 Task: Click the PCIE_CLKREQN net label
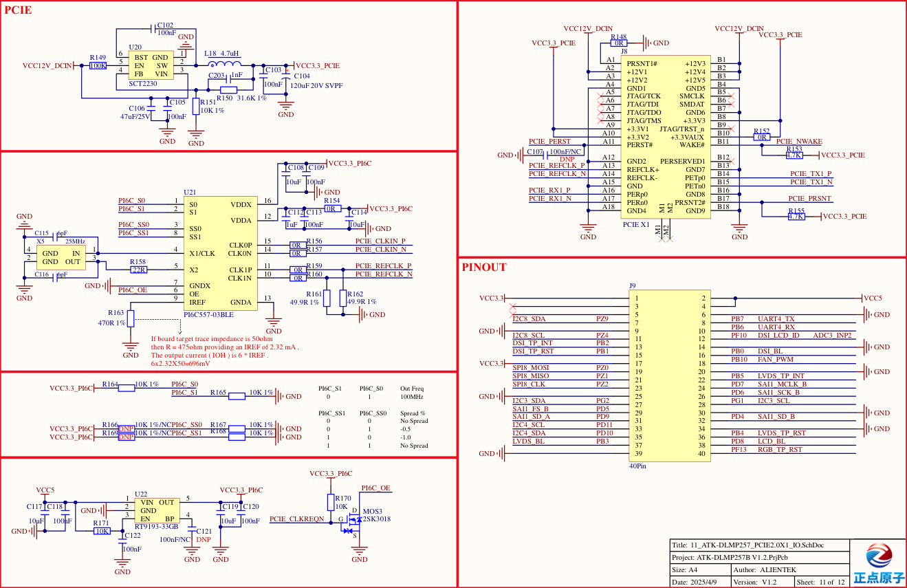[296, 519]
